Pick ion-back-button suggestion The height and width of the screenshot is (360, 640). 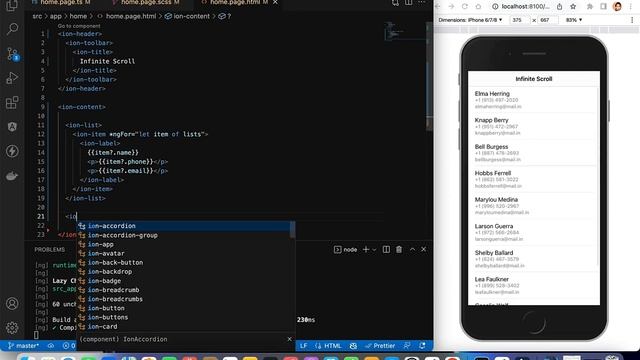coord(187,262)
